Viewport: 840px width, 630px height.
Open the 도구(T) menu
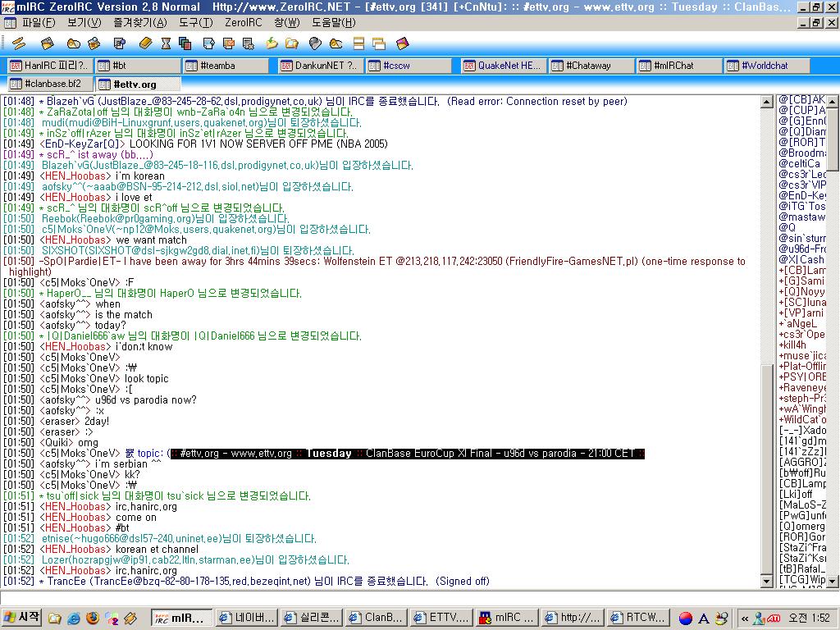coord(195,22)
